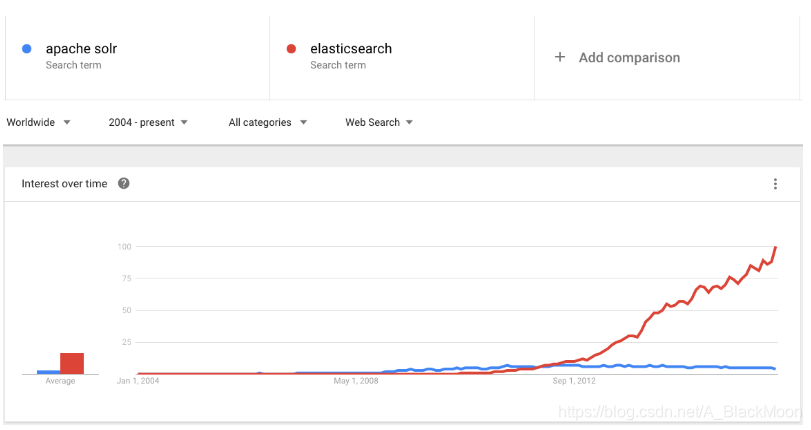Click the Sep 1, 2012 axis label

[574, 381]
